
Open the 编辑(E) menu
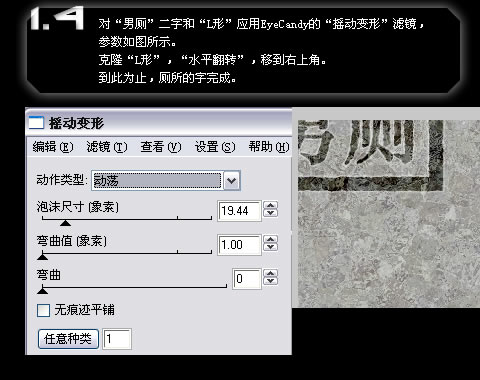[x=53, y=147]
